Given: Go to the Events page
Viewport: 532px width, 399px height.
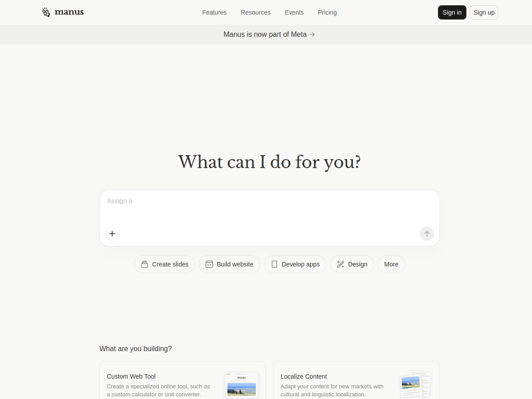Looking at the screenshot, I should pyautogui.click(x=294, y=12).
